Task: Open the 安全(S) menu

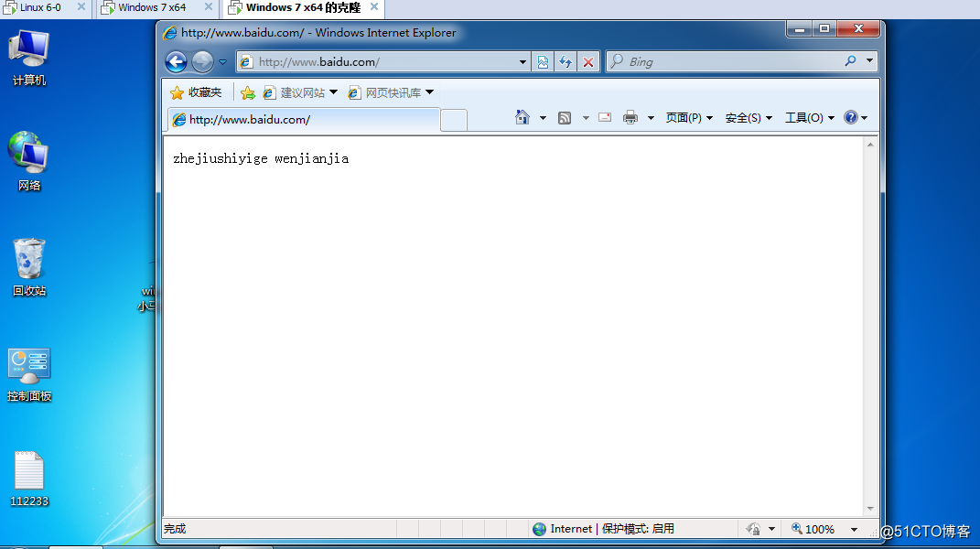Action: tap(748, 117)
